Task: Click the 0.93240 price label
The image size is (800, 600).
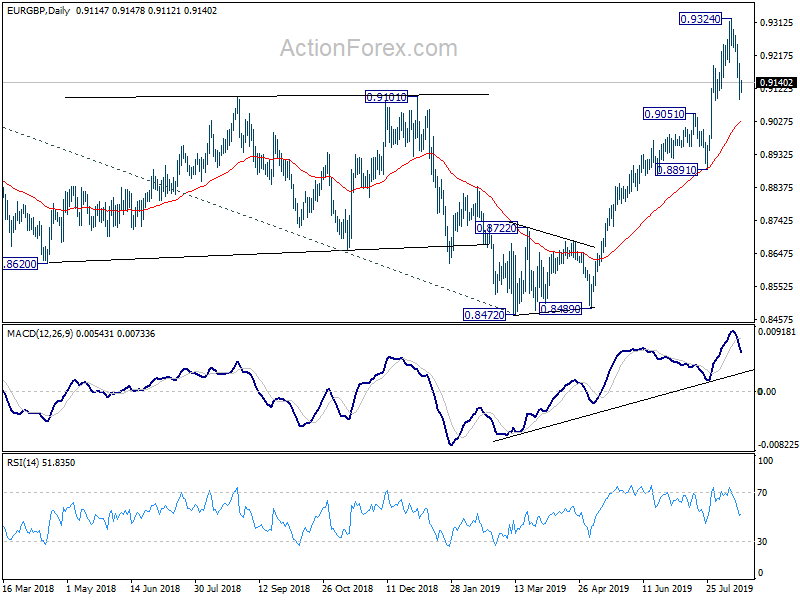Action: pos(701,19)
